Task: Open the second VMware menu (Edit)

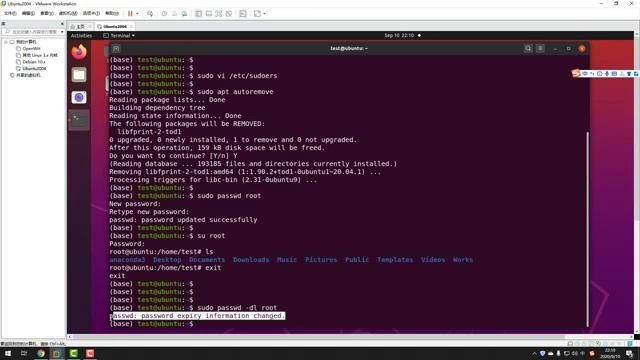Action: point(28,13)
